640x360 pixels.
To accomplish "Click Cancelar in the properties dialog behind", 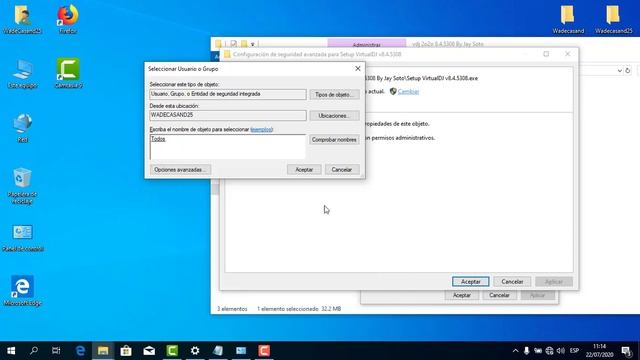I will pos(499,295).
